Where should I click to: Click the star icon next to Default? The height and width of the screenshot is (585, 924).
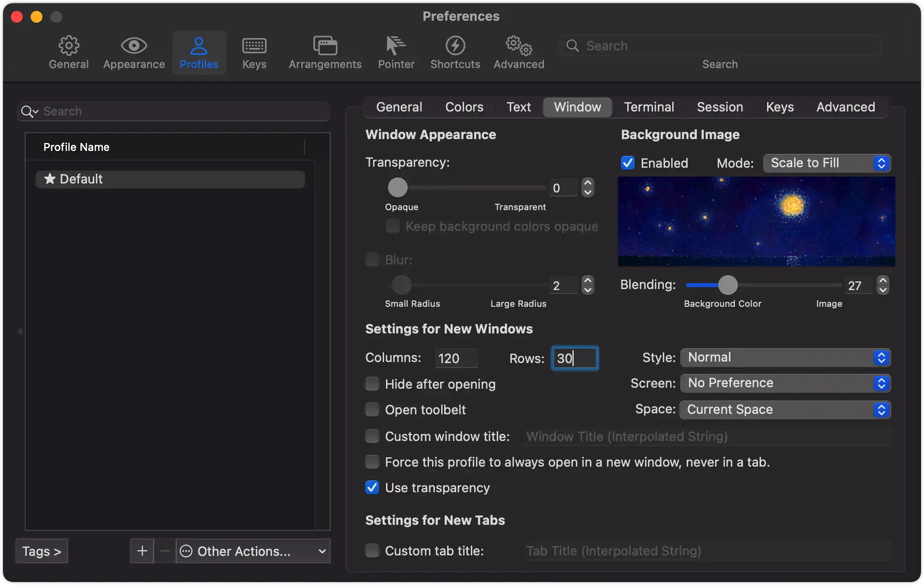[49, 179]
